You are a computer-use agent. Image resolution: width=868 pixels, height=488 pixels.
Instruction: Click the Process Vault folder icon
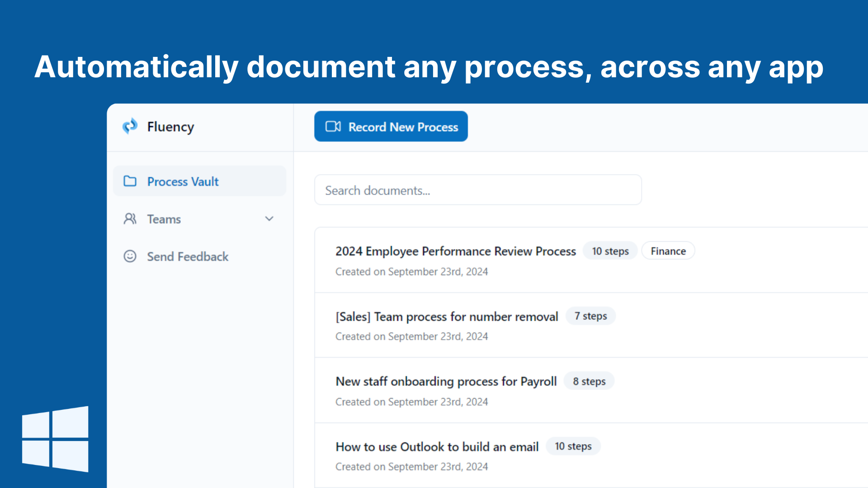[130, 181]
